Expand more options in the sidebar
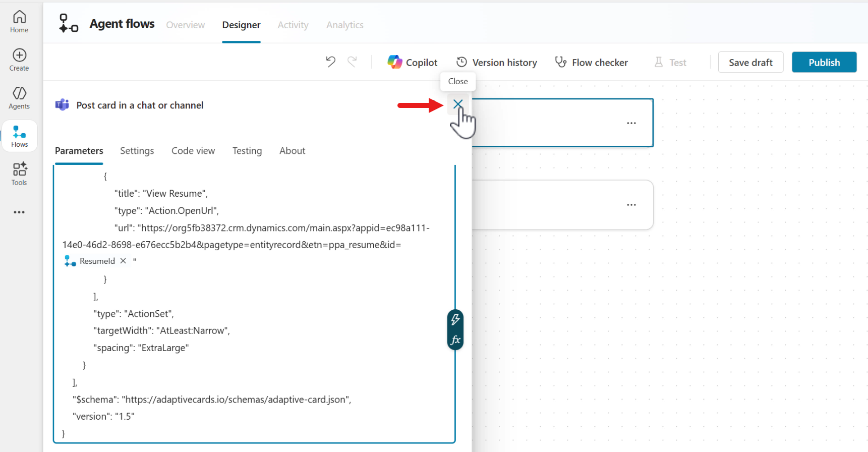This screenshot has height=452, width=868. (x=19, y=212)
